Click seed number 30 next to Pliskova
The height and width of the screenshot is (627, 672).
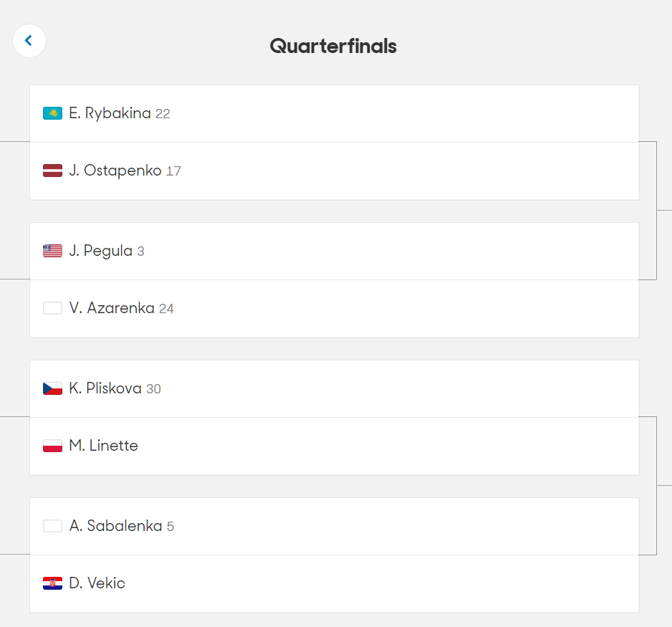coord(153,389)
